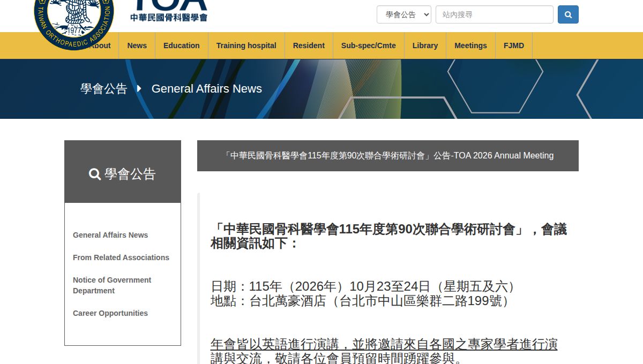Click the TOA 2026 Annual Meeting title bar
This screenshot has height=364, width=643.
pos(388,156)
